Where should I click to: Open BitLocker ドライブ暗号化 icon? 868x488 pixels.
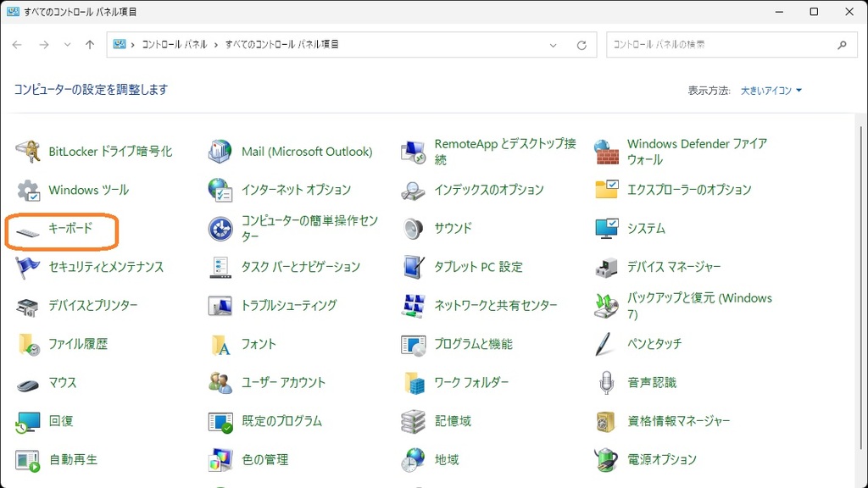tap(28, 152)
